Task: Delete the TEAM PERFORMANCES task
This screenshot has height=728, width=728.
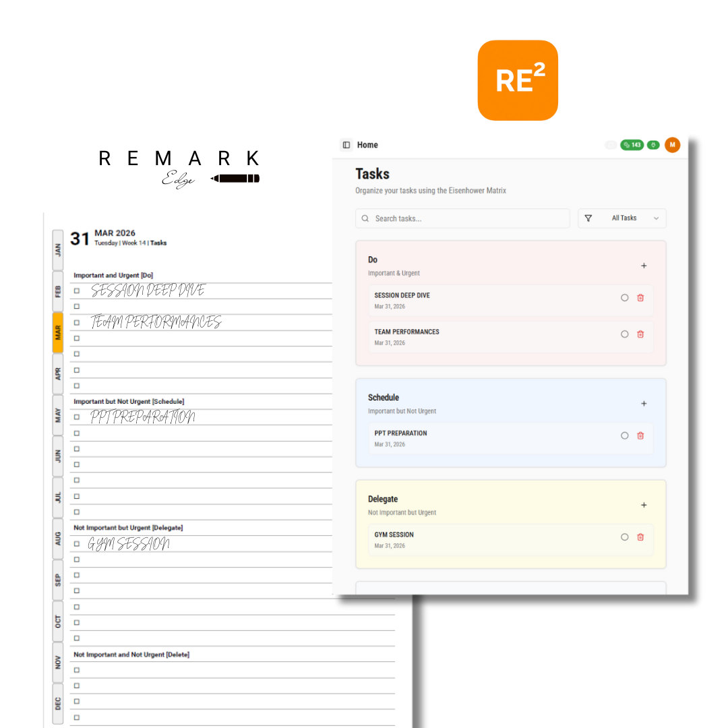Action: 640,334
